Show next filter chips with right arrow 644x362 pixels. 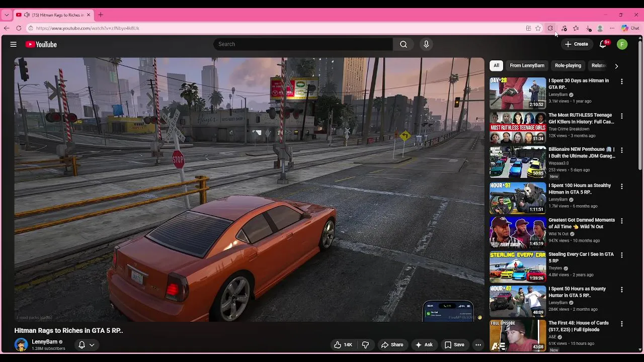[x=616, y=66]
